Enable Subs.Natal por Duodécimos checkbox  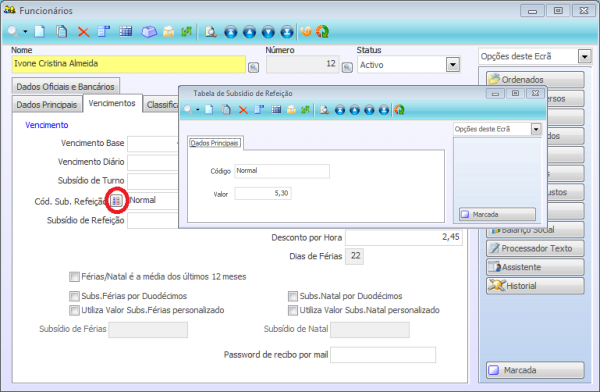[x=293, y=296]
